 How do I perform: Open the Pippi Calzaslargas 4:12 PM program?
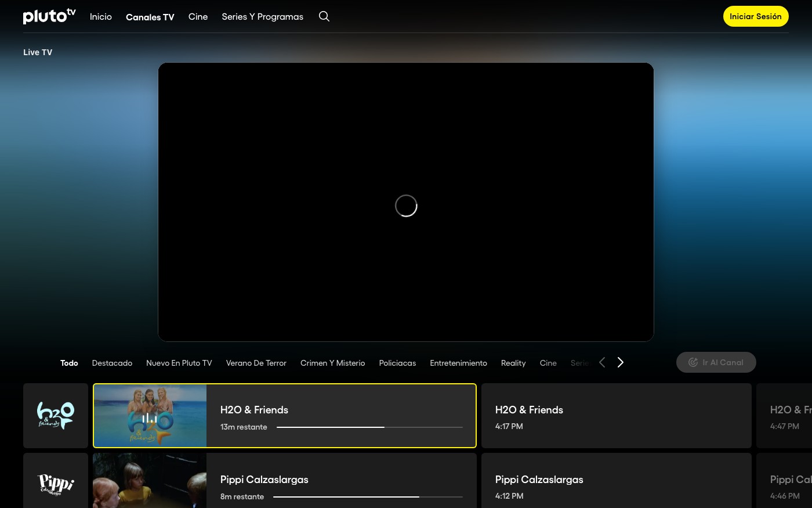(x=617, y=481)
